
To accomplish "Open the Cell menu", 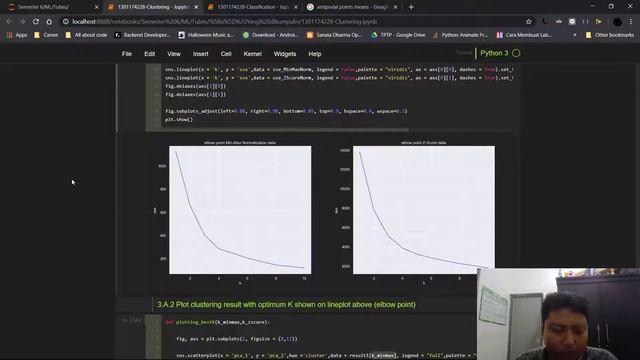I will click(226, 54).
